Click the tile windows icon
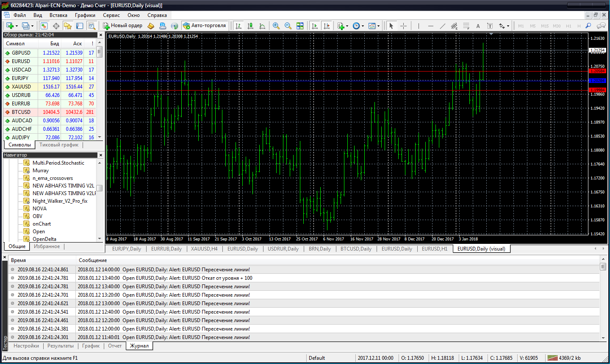 point(300,26)
